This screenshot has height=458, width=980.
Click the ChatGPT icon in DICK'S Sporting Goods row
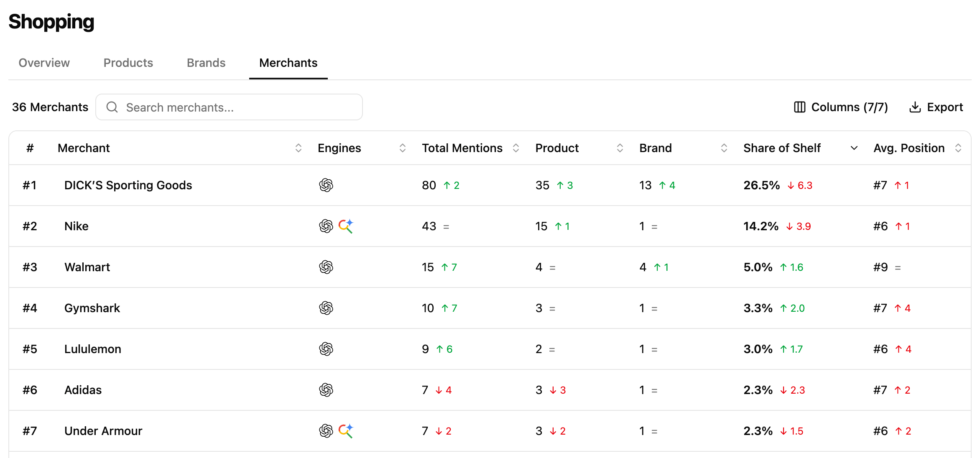pyautogui.click(x=326, y=185)
